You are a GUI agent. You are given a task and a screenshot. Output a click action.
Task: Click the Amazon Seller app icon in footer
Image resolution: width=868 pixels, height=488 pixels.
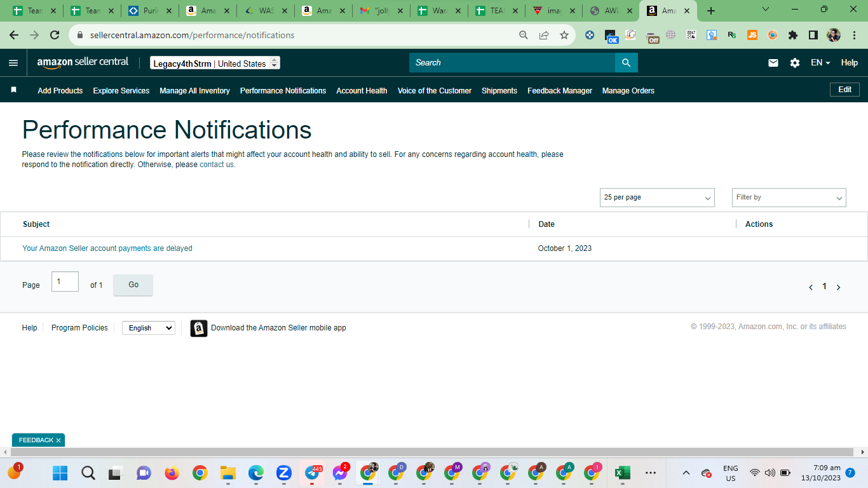pyautogui.click(x=199, y=328)
